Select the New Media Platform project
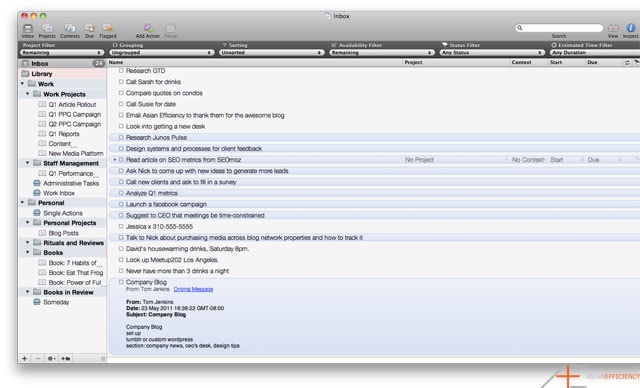This screenshot has height=388, width=640. [76, 153]
